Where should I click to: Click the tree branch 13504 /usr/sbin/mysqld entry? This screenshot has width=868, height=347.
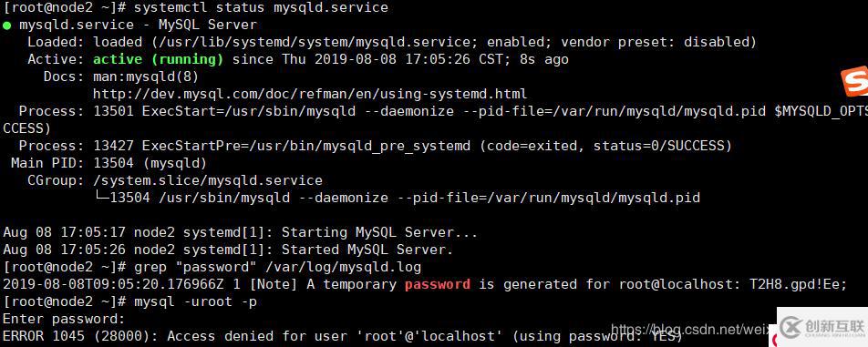[397, 198]
